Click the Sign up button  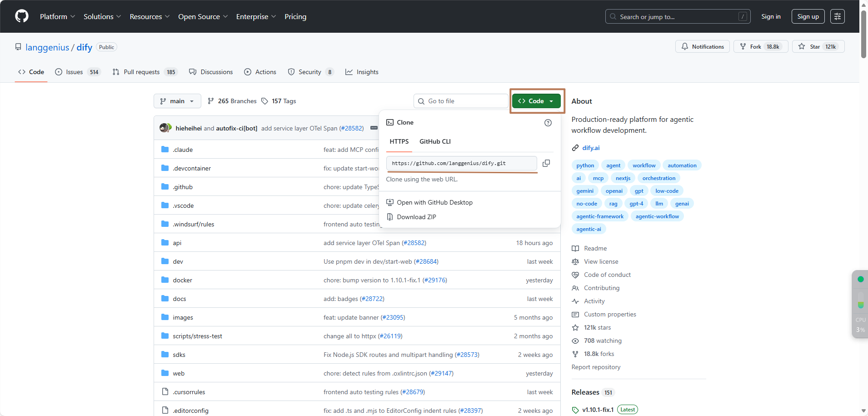click(808, 16)
